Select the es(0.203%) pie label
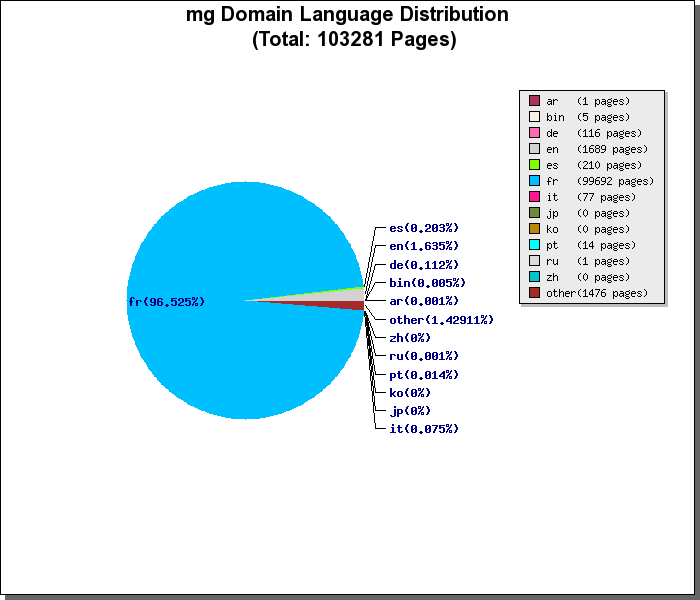Image resolution: width=700 pixels, height=600 pixels. pyautogui.click(x=424, y=228)
